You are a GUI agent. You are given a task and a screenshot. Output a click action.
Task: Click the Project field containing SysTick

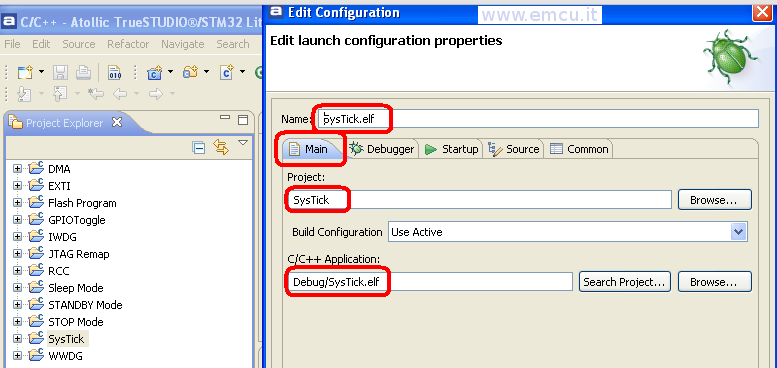[479, 200]
